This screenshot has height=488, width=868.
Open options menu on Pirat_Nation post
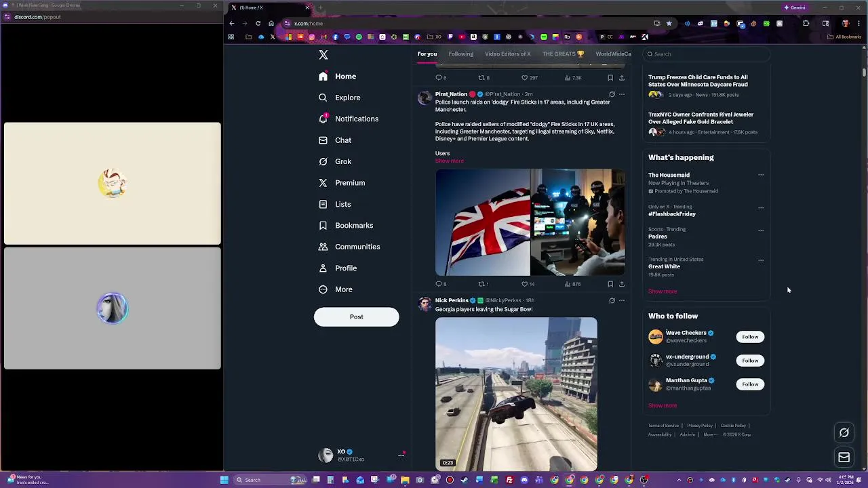coord(622,94)
